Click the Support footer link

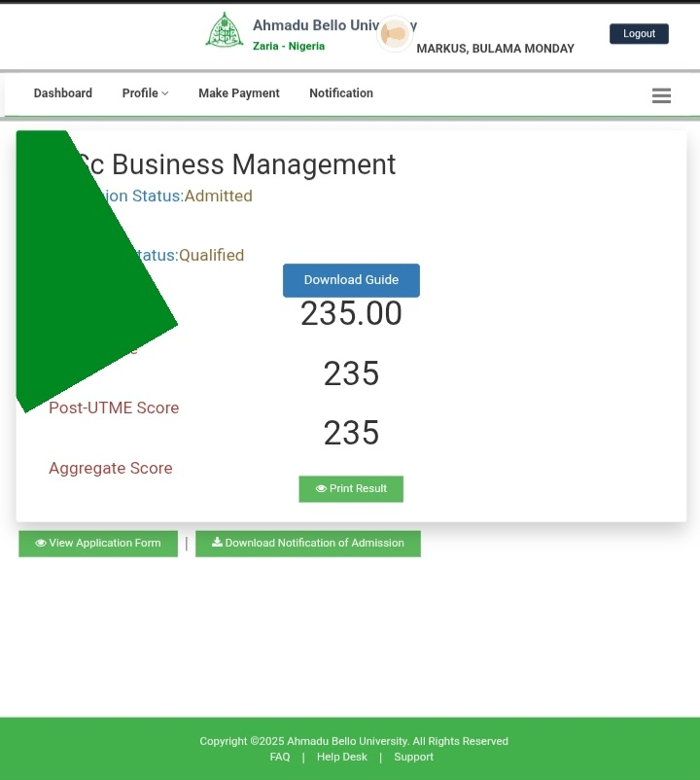click(x=413, y=757)
